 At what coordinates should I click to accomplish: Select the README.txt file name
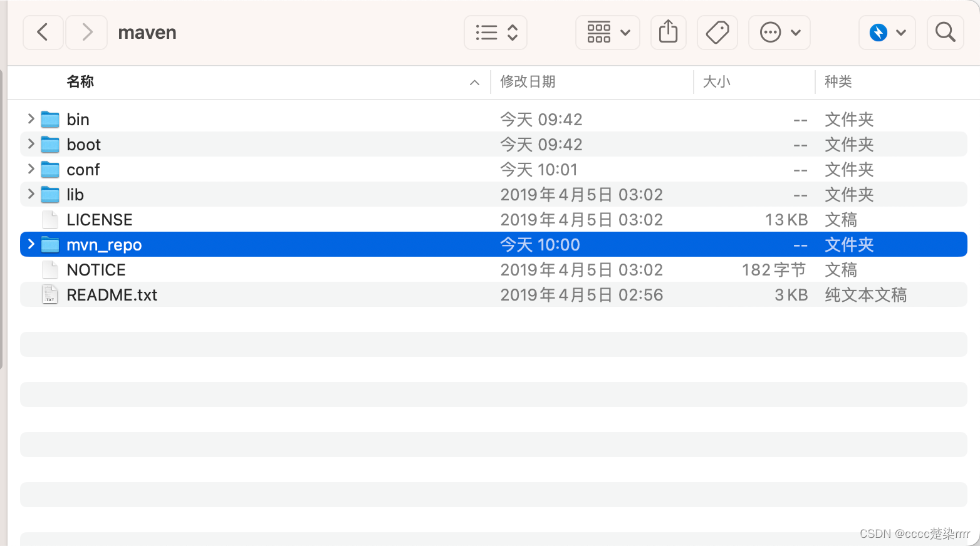coord(112,294)
